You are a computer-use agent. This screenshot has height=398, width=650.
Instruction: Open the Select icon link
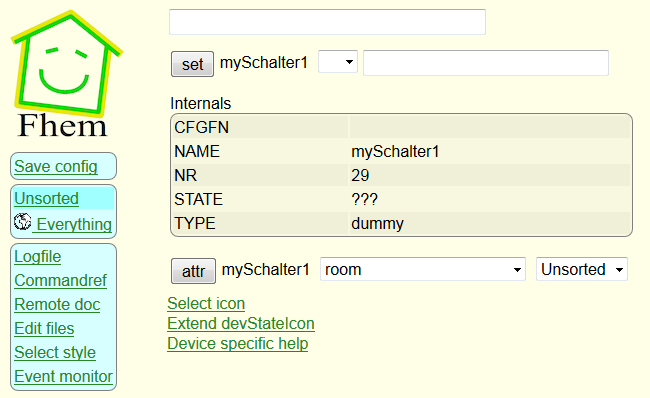pyautogui.click(x=206, y=303)
